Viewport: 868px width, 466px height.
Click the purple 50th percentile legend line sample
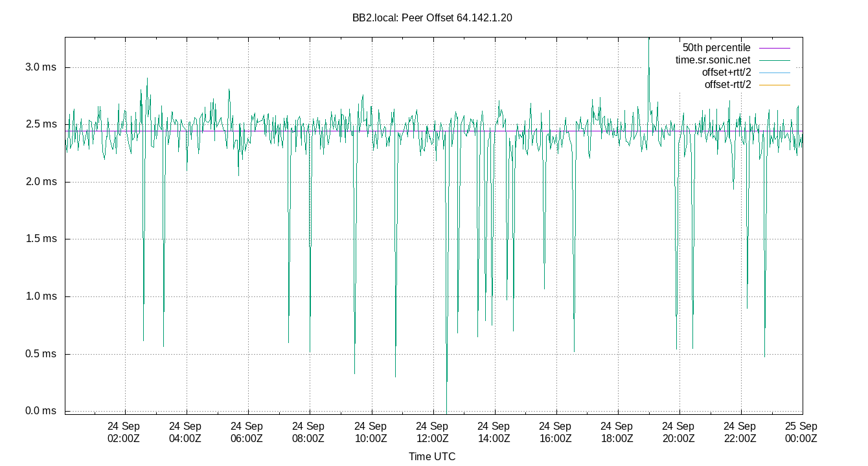[x=773, y=48]
